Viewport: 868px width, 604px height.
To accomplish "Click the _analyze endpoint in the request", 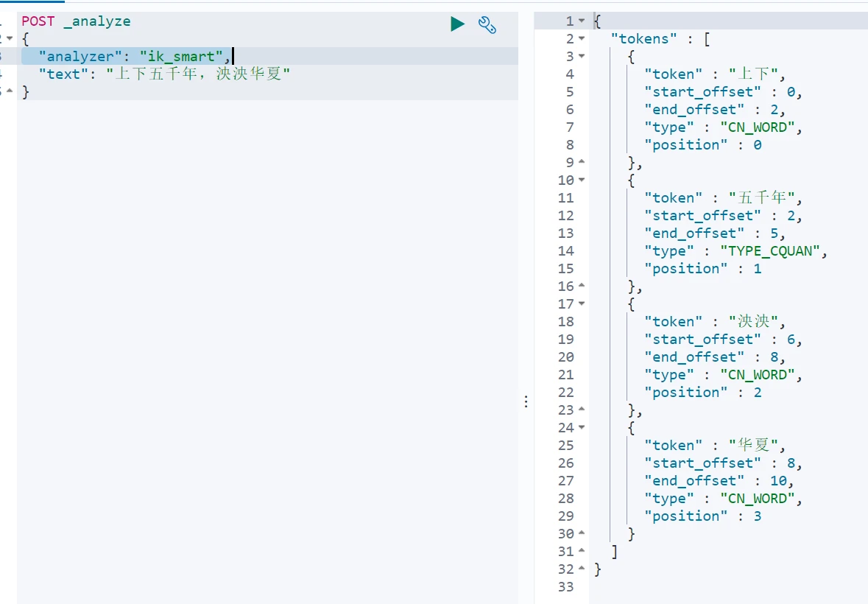I will coord(96,21).
